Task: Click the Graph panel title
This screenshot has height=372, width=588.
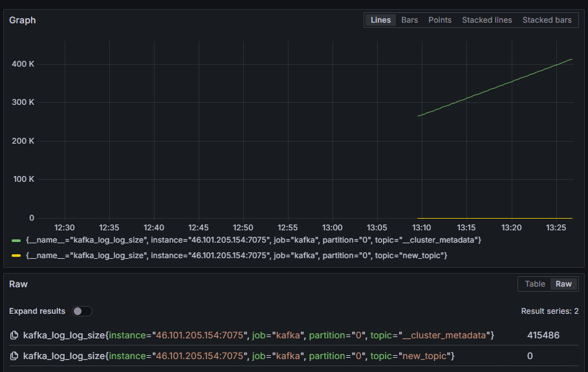Action: click(x=23, y=20)
